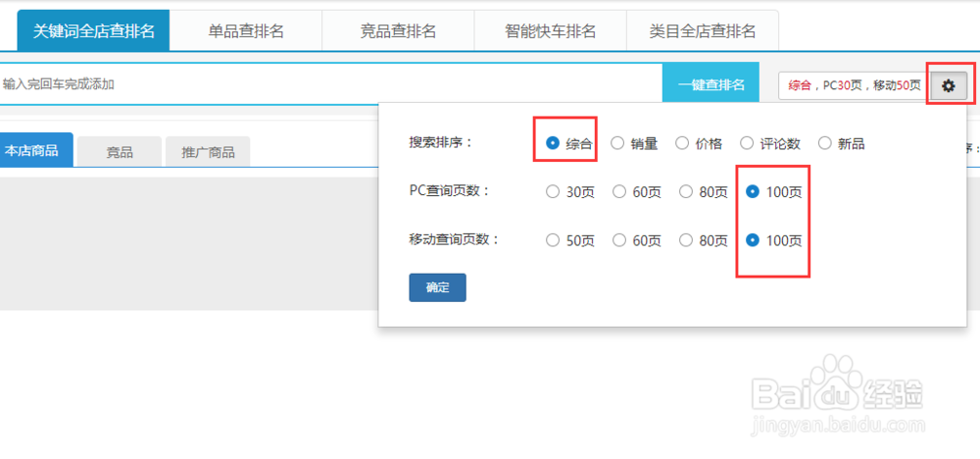Set PC查询页数 to 60页
The height and width of the screenshot is (459, 980).
[x=618, y=191]
